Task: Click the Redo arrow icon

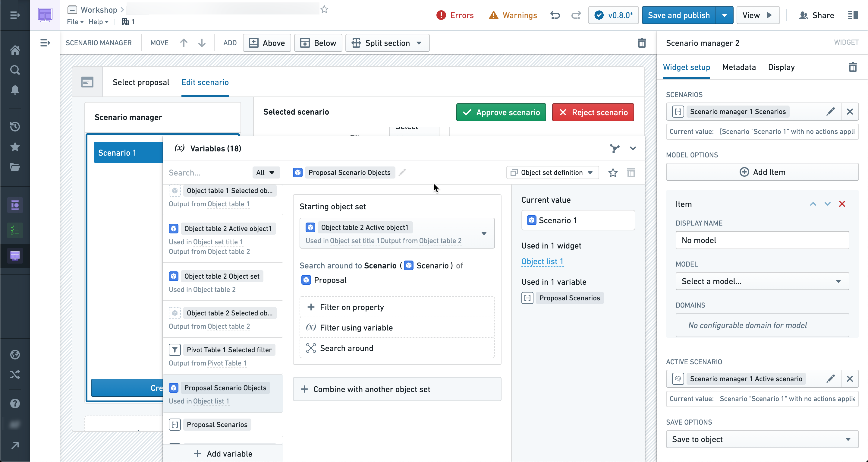Action: [x=576, y=15]
